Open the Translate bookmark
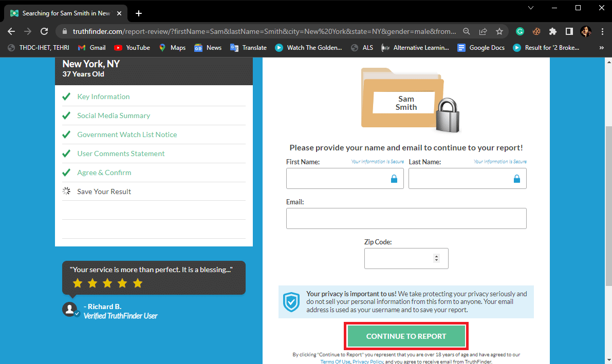 pos(249,48)
